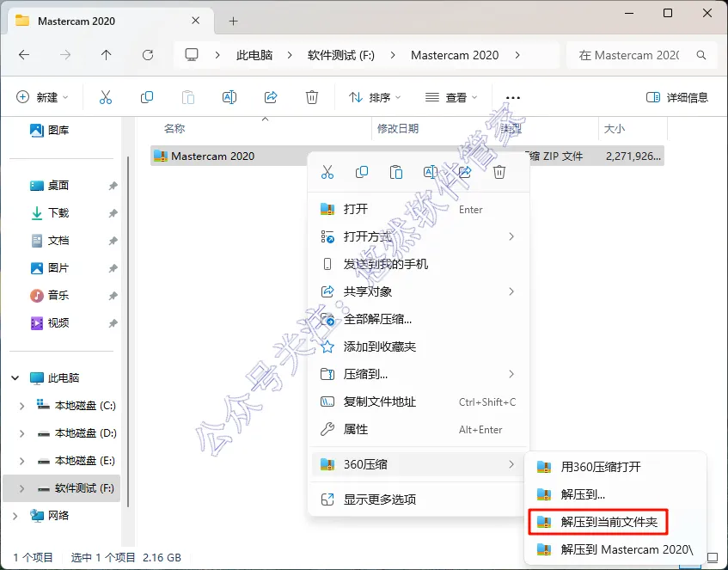This screenshot has width=728, height=570.
Task: Expand the 网络 tree node
Action: pyautogui.click(x=15, y=515)
